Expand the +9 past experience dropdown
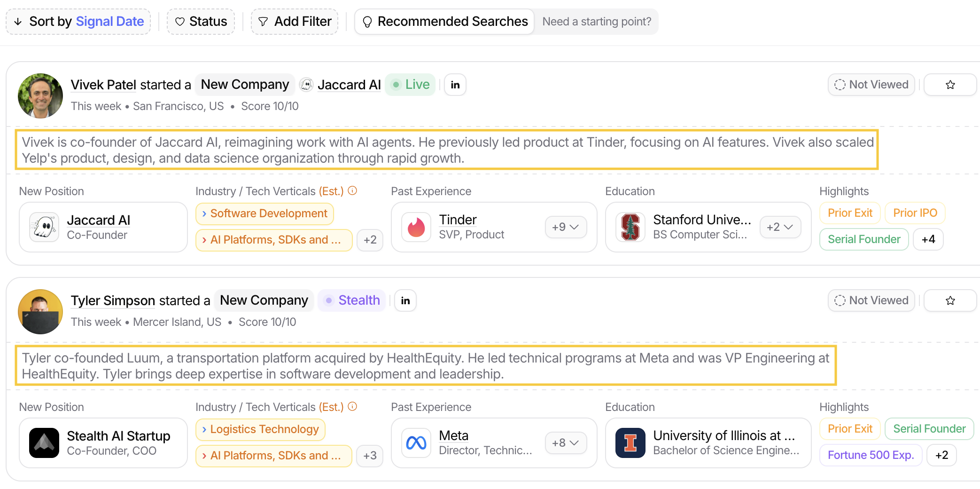The image size is (980, 489). (566, 227)
